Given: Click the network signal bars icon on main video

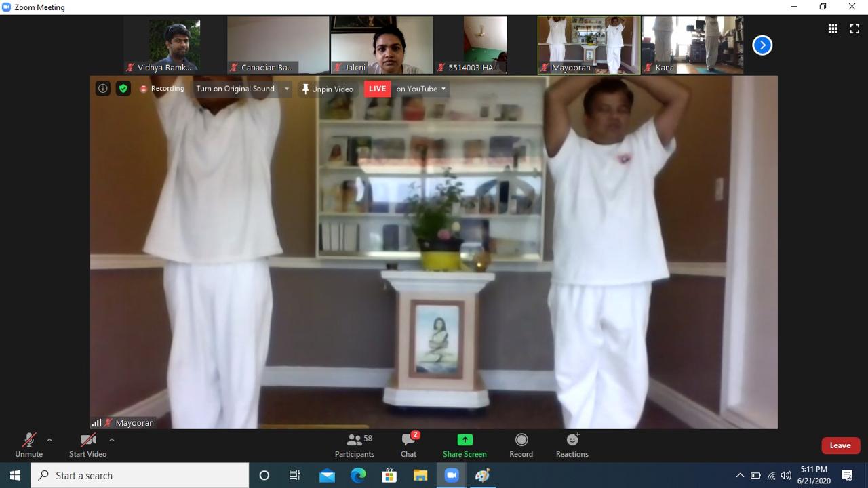Looking at the screenshot, I should 96,423.
